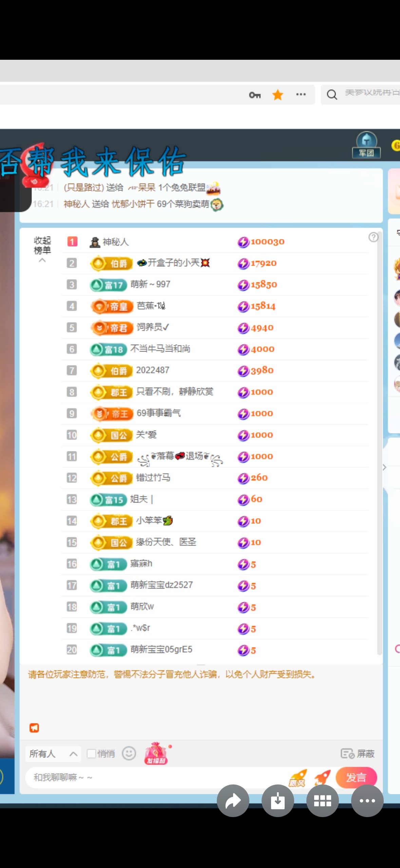Open the browser three-dot menu
This screenshot has height=868, width=400.
(x=301, y=95)
